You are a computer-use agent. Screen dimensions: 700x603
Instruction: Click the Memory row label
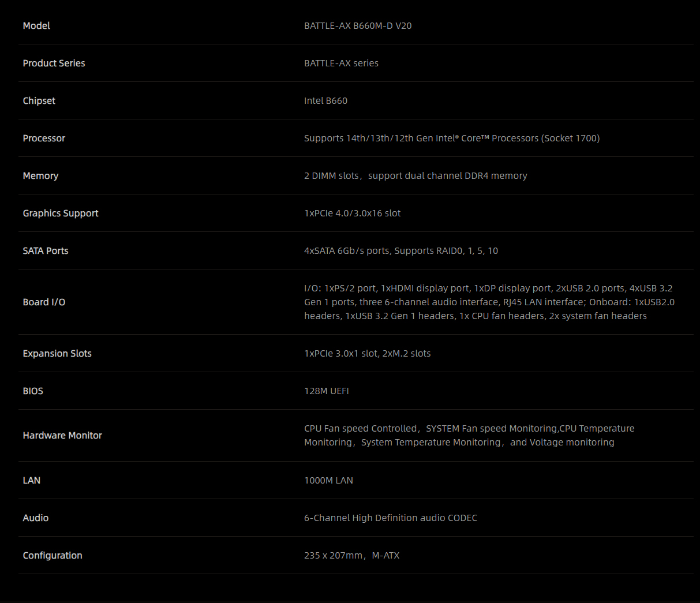40,176
